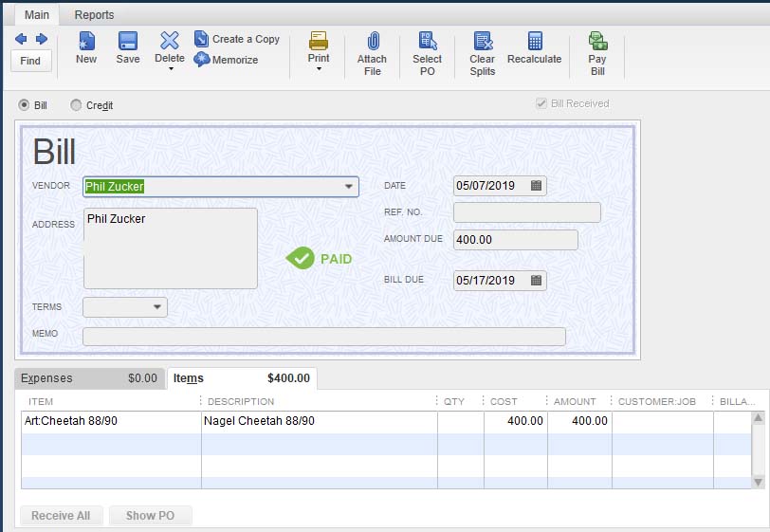Click into the Memo field

click(x=323, y=337)
